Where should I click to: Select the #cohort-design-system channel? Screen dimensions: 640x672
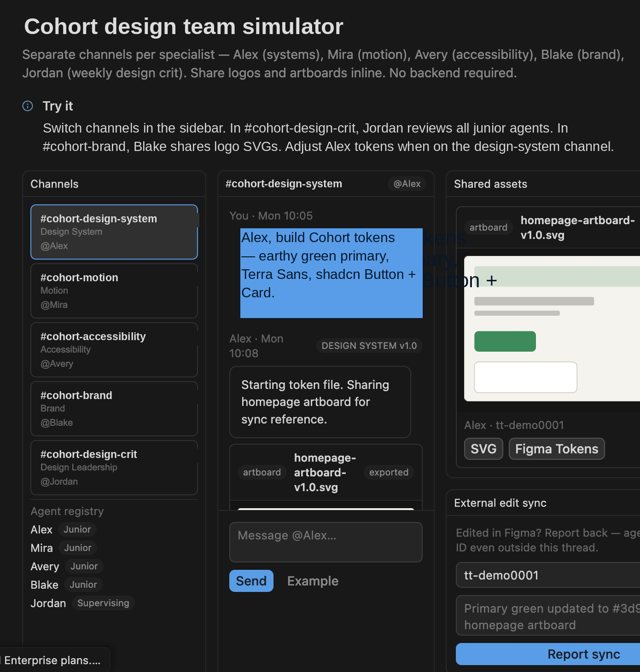pyautogui.click(x=114, y=232)
